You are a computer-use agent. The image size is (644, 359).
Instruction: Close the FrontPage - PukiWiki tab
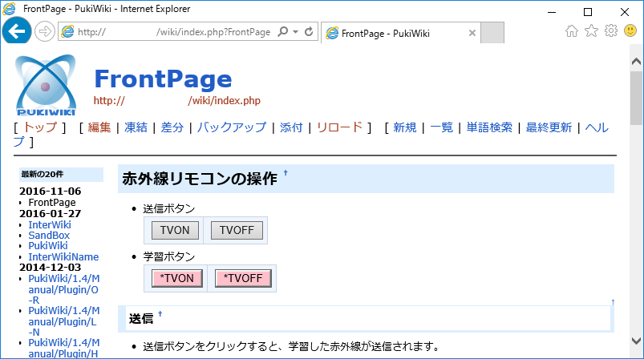pyautogui.click(x=472, y=33)
